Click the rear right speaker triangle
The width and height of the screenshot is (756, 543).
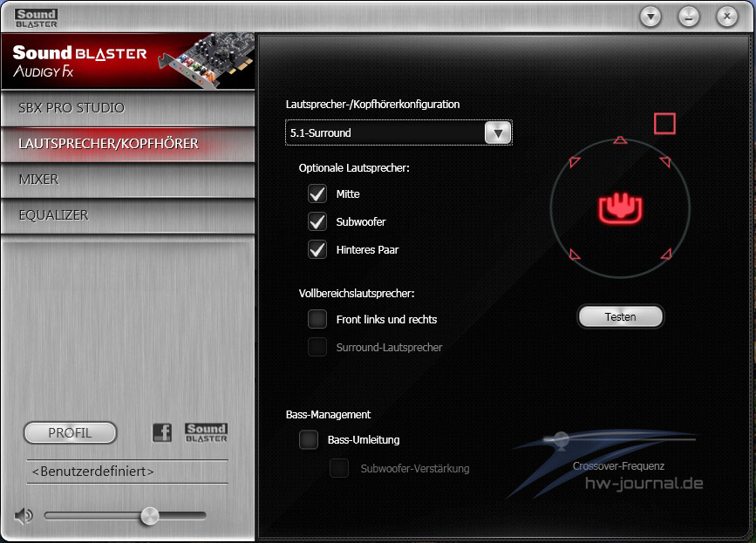point(666,254)
